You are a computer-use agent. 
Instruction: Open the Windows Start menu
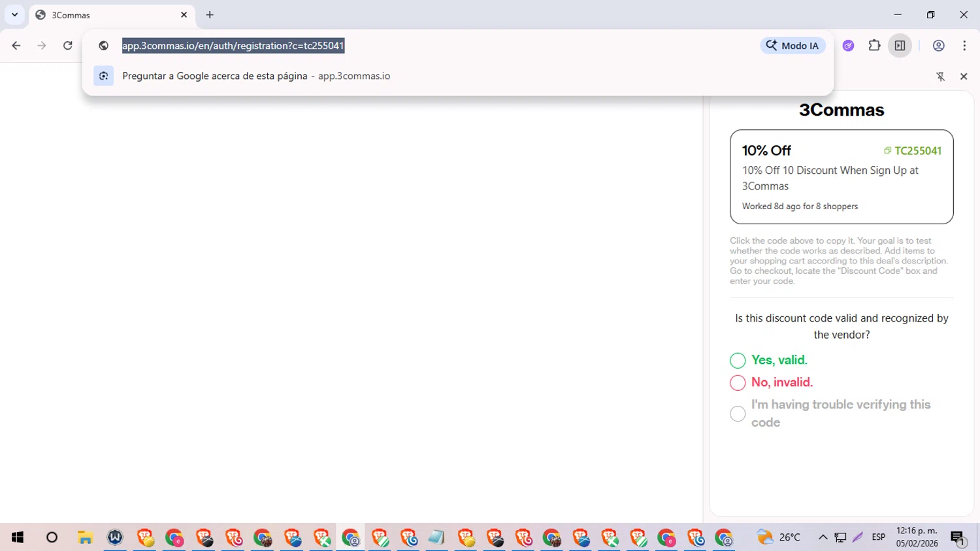click(x=18, y=537)
